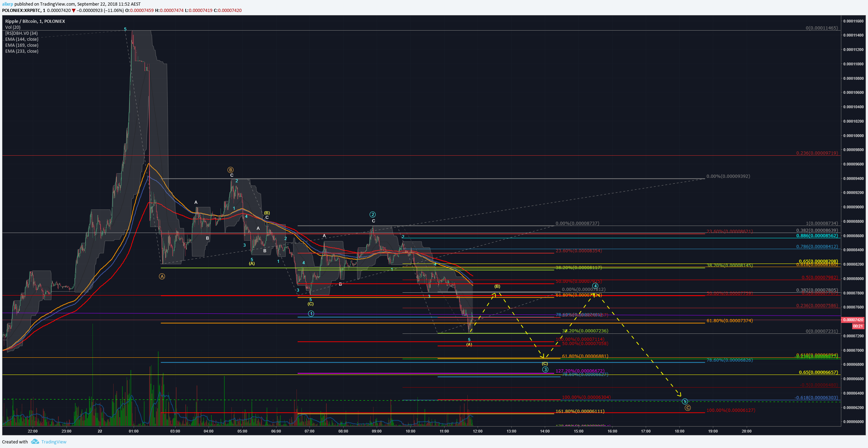Click the 0.00006000 price axis label
The height and width of the screenshot is (448, 868).
point(853,422)
